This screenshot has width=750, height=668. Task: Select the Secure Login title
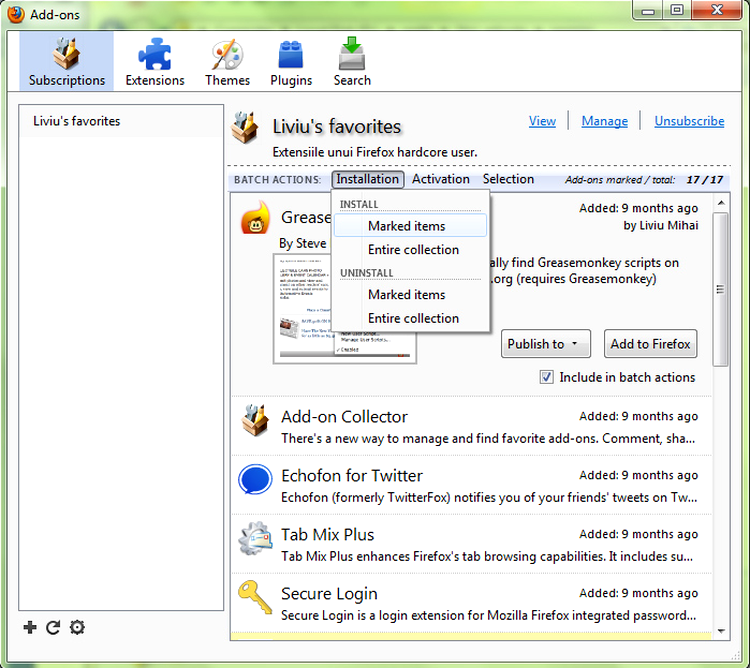pos(329,593)
